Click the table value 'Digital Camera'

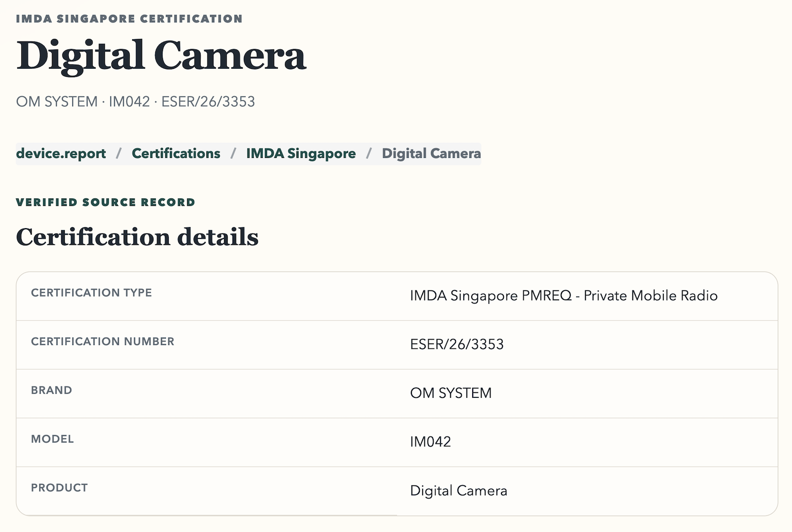[459, 490]
